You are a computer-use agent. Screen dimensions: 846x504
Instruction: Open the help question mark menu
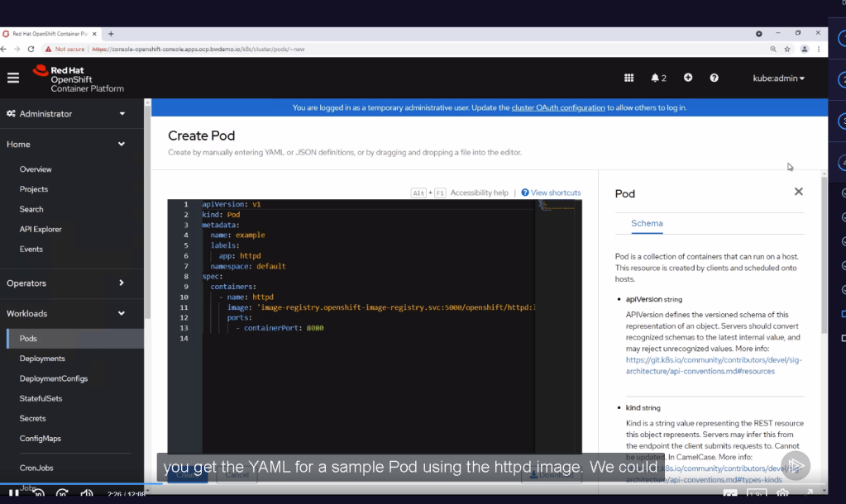coord(714,78)
